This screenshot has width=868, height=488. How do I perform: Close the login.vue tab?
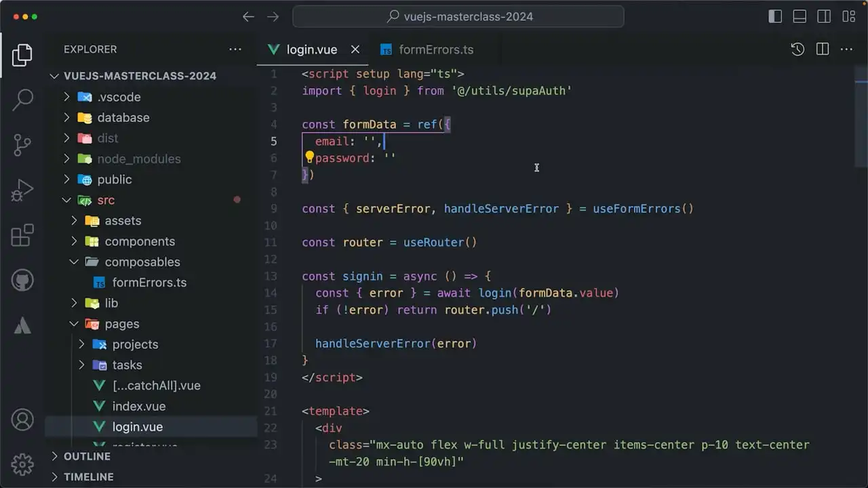355,49
